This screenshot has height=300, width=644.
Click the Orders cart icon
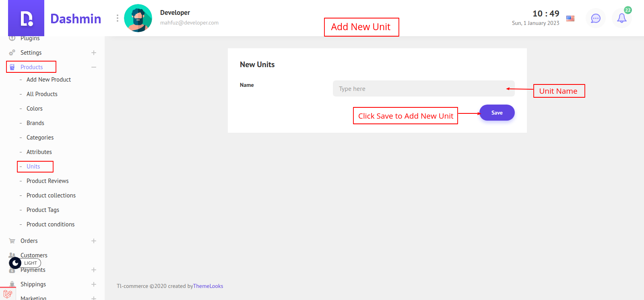tap(12, 241)
